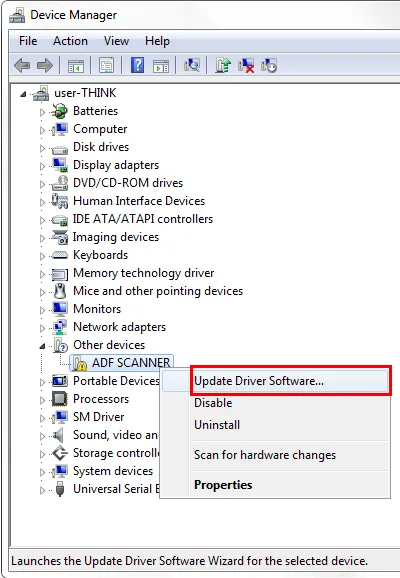Expand the Network adapters node

point(42,328)
